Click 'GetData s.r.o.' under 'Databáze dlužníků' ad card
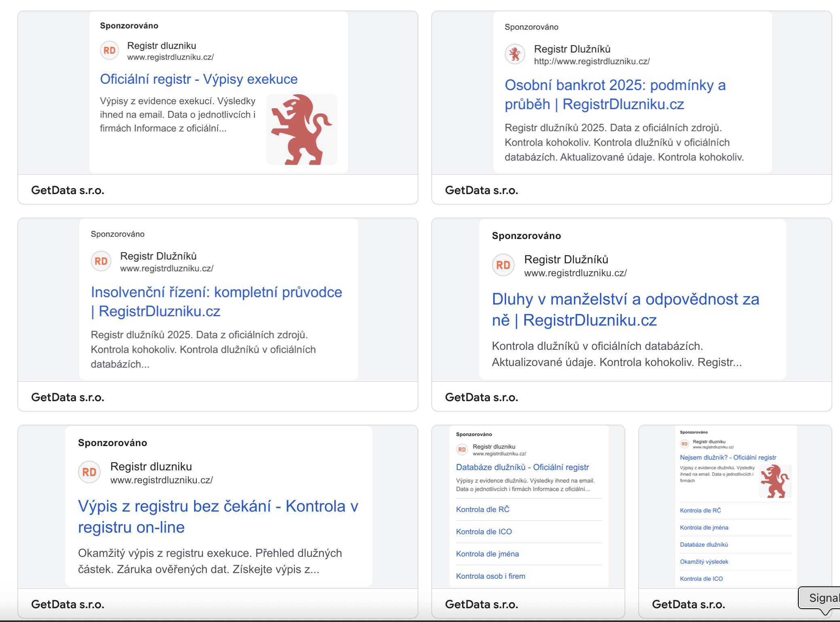Screen dimensions: 840x622 (482, 604)
